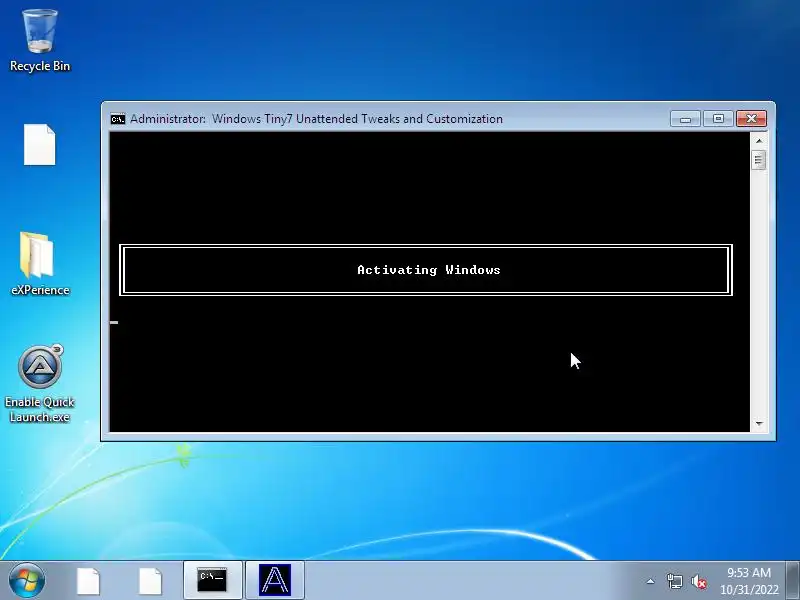
Task: Open the clock showing 9:53 AM
Action: [x=749, y=581]
